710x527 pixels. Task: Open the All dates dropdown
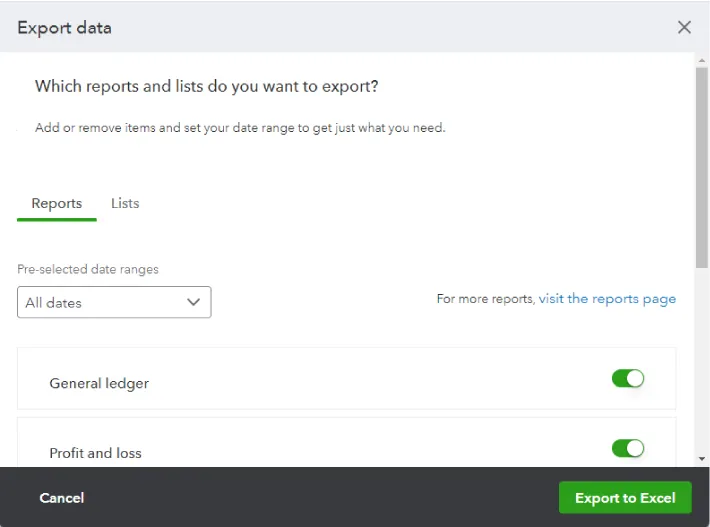click(113, 302)
